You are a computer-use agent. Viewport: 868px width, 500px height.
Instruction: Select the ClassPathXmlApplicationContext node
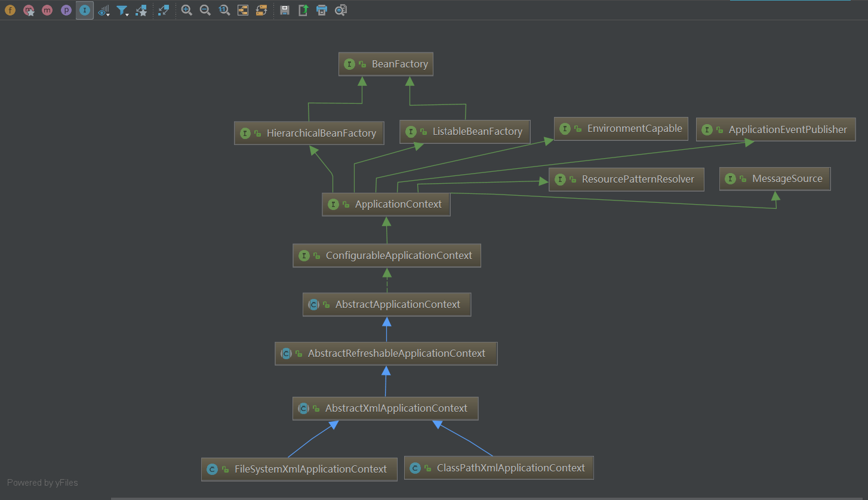pyautogui.click(x=499, y=468)
